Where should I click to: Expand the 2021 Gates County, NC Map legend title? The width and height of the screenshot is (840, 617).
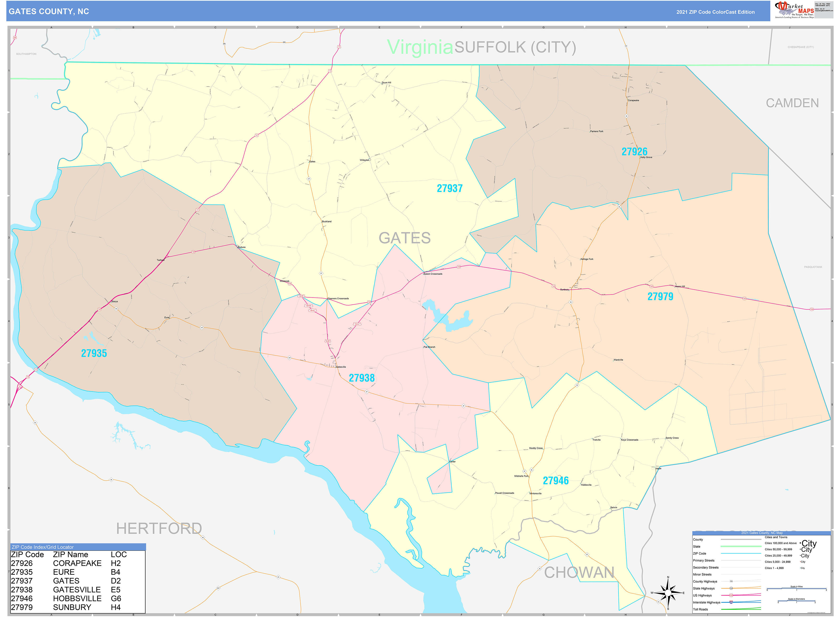click(762, 533)
